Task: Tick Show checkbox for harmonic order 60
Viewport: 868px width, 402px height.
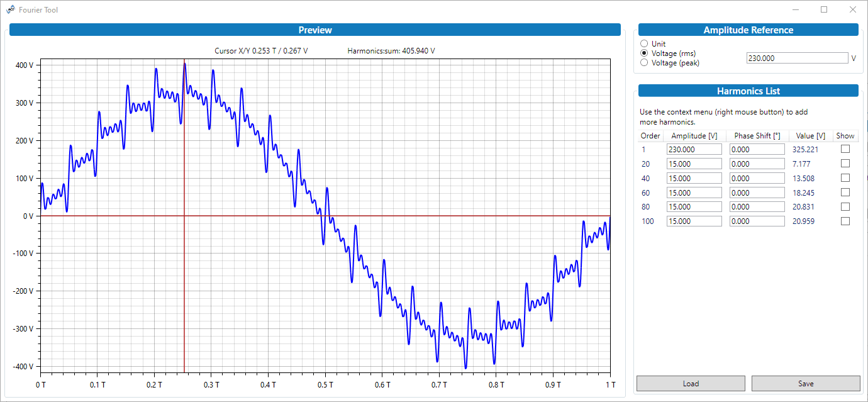Action: click(x=845, y=193)
